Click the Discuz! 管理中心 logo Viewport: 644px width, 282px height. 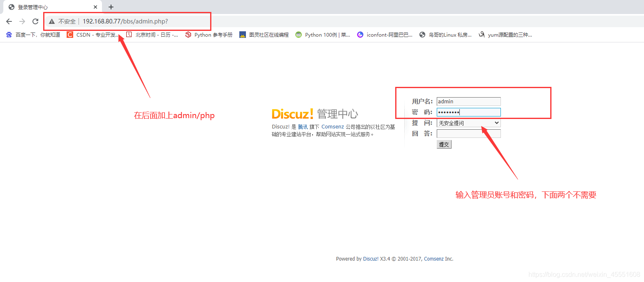315,114
